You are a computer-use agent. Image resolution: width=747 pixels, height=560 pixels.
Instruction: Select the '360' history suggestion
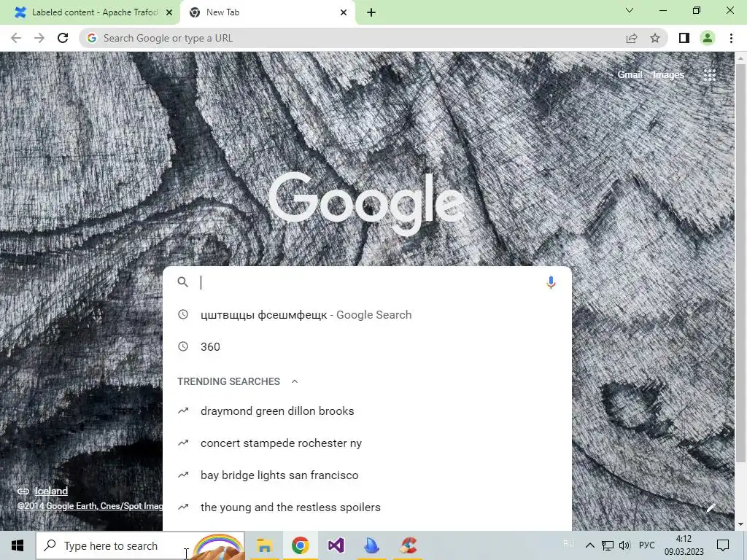pyautogui.click(x=367, y=346)
